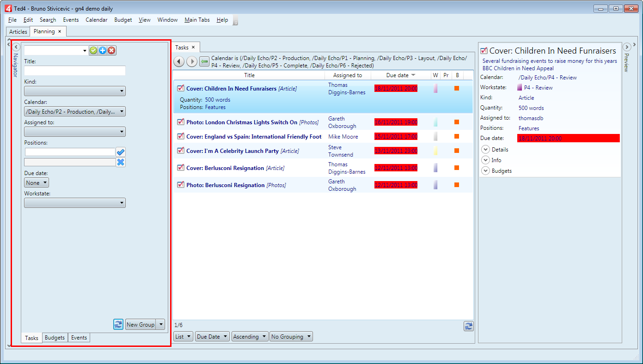
Task: Open the Events menu
Action: [x=71, y=20]
